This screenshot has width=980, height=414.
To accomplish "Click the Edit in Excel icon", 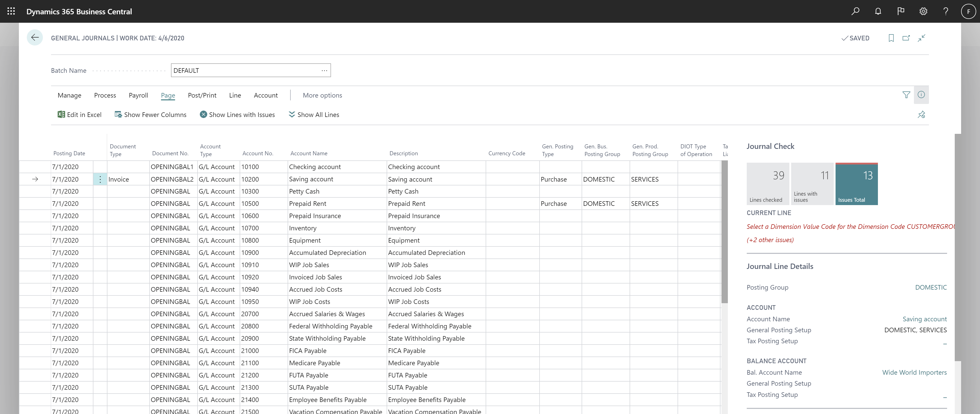I will click(61, 114).
